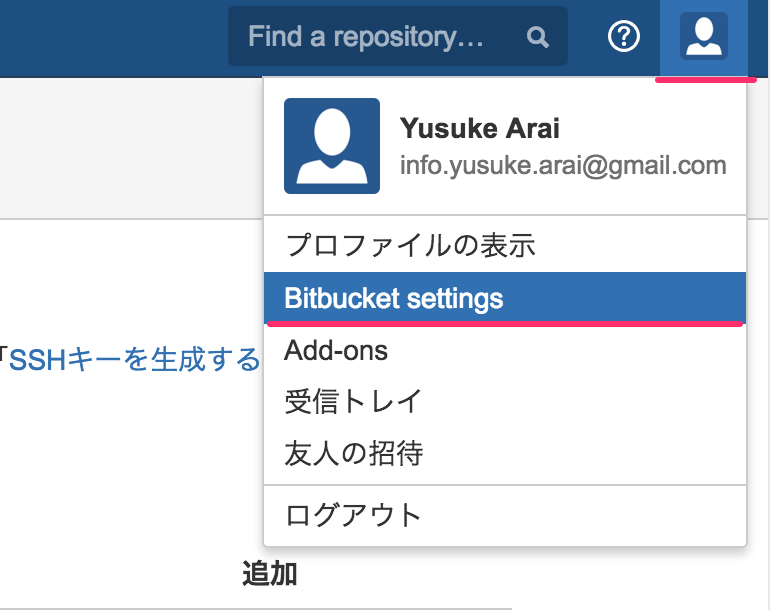Click the 追加 heading label

(x=270, y=574)
